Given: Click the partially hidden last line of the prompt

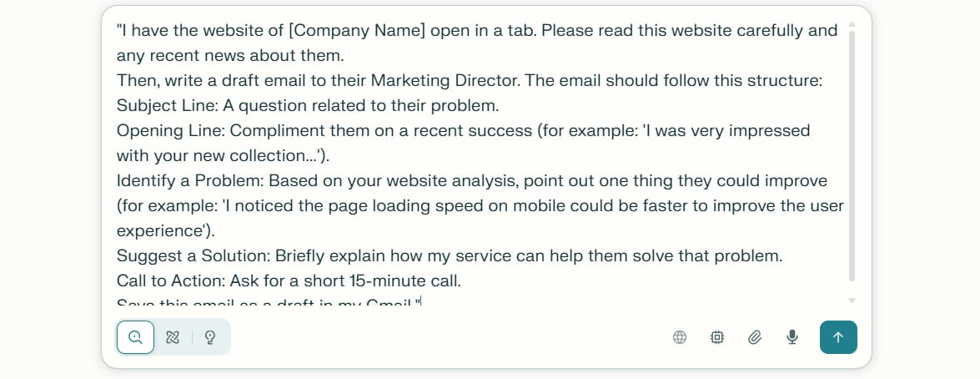Looking at the screenshot, I should [267, 304].
